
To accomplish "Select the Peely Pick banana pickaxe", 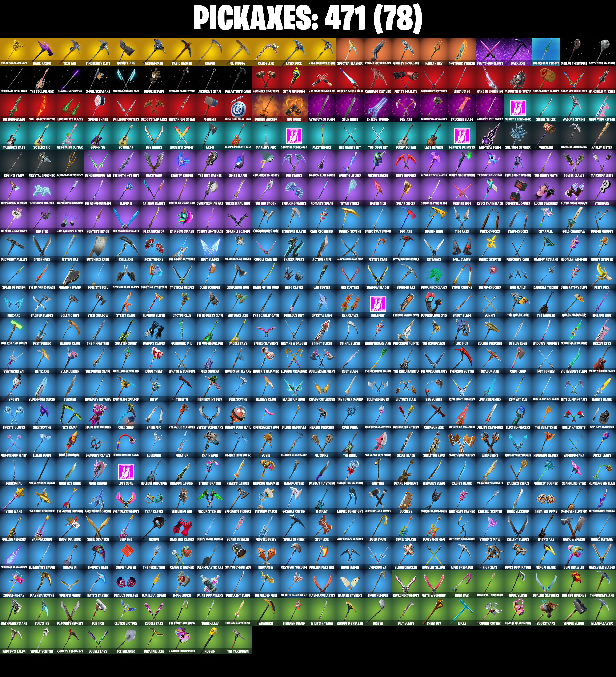I will click(x=602, y=276).
